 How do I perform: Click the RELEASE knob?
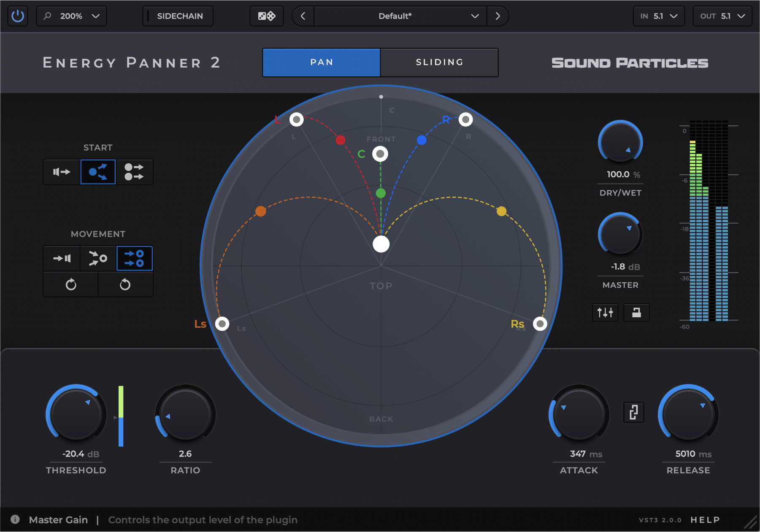[688, 414]
